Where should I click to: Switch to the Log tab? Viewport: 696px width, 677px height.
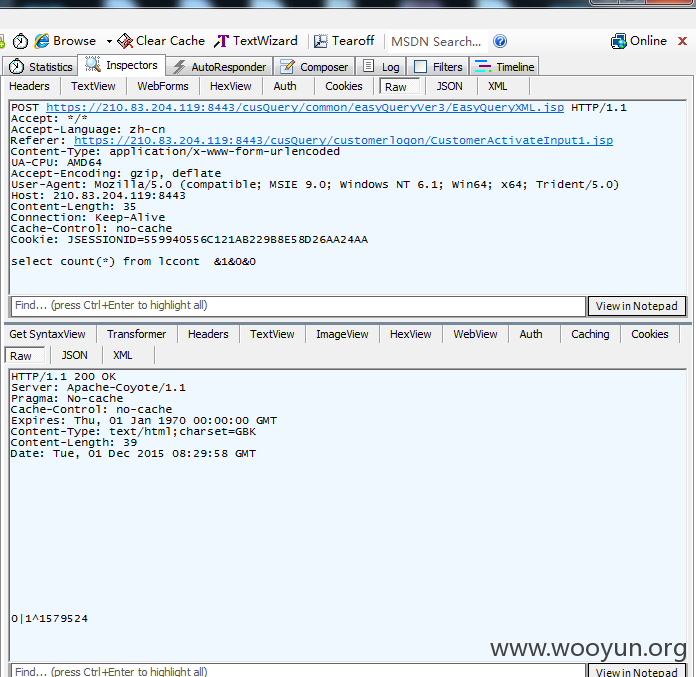[x=381, y=67]
